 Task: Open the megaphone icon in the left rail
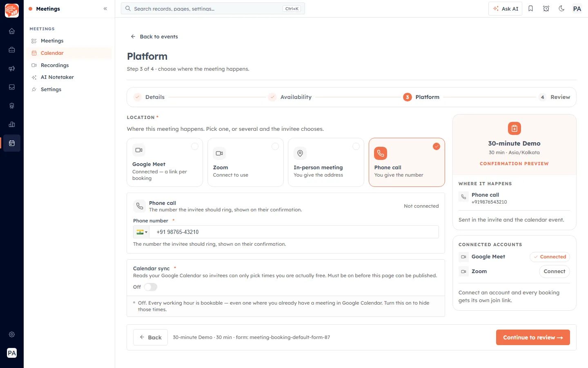tap(12, 69)
